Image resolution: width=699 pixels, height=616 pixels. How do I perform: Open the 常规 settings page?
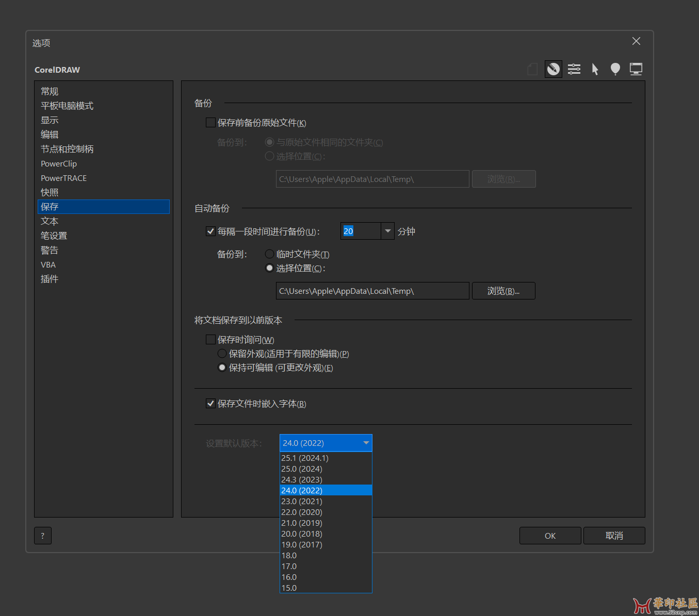pos(104,91)
